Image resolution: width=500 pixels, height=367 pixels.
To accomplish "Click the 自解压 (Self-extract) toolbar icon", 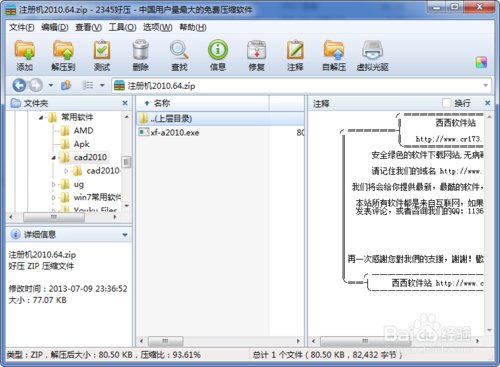I will 334,51.
